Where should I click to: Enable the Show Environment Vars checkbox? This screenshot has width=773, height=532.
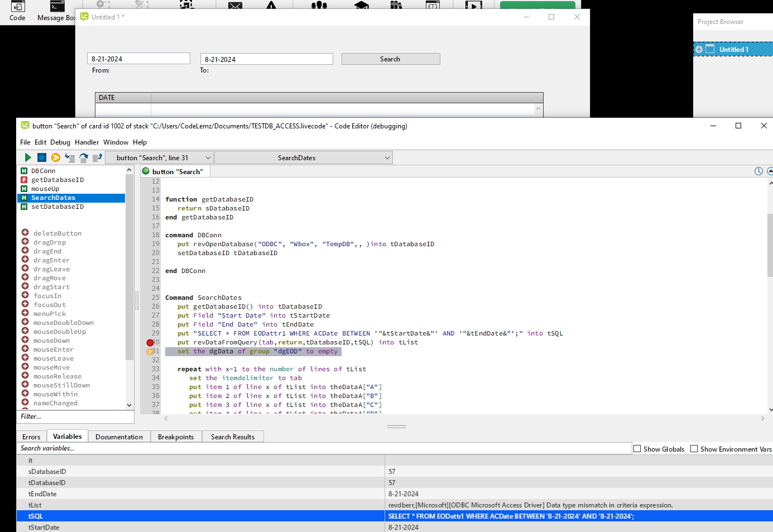coord(694,449)
